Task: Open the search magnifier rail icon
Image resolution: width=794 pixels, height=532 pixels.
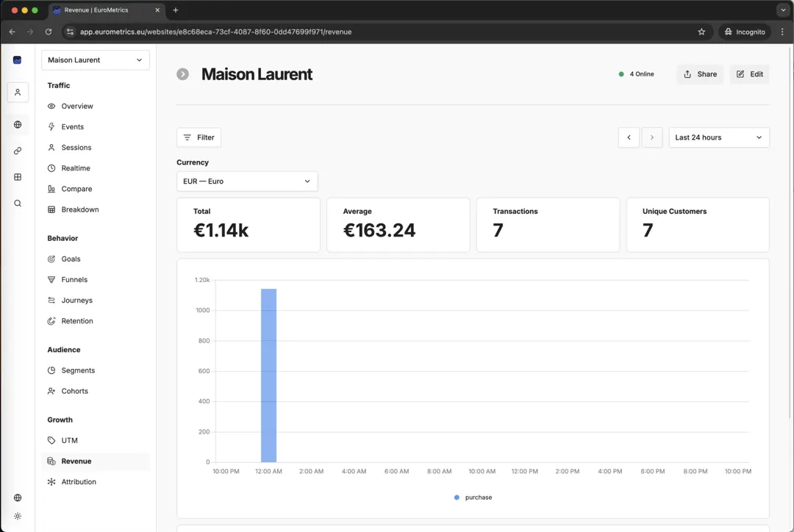Action: (x=18, y=204)
